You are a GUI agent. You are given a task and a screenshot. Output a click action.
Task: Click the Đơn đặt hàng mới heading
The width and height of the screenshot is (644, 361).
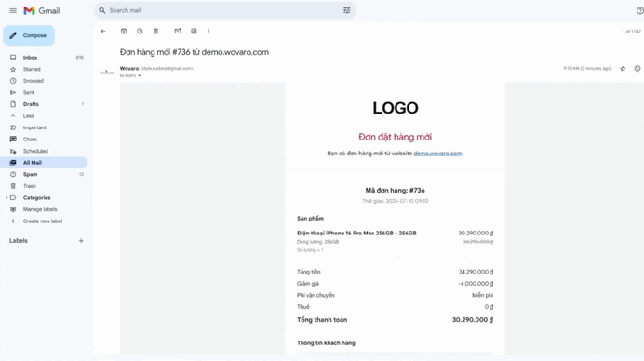[x=396, y=137]
